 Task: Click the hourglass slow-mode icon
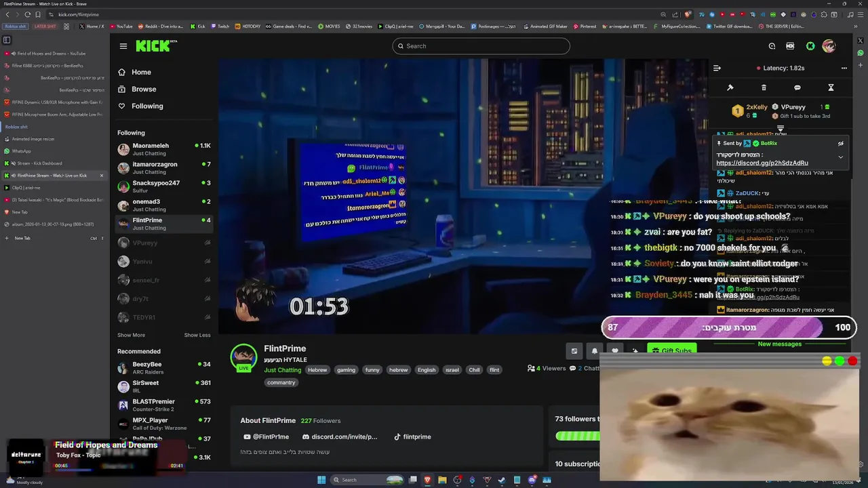tap(831, 87)
